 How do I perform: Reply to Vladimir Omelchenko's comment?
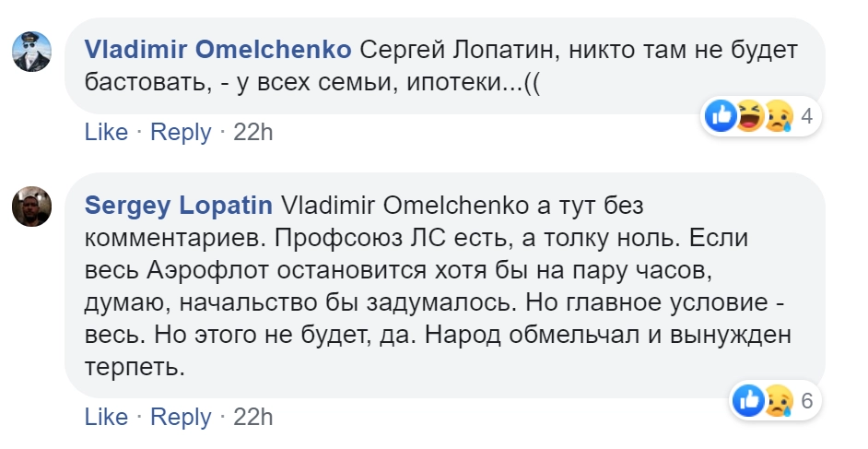181,132
